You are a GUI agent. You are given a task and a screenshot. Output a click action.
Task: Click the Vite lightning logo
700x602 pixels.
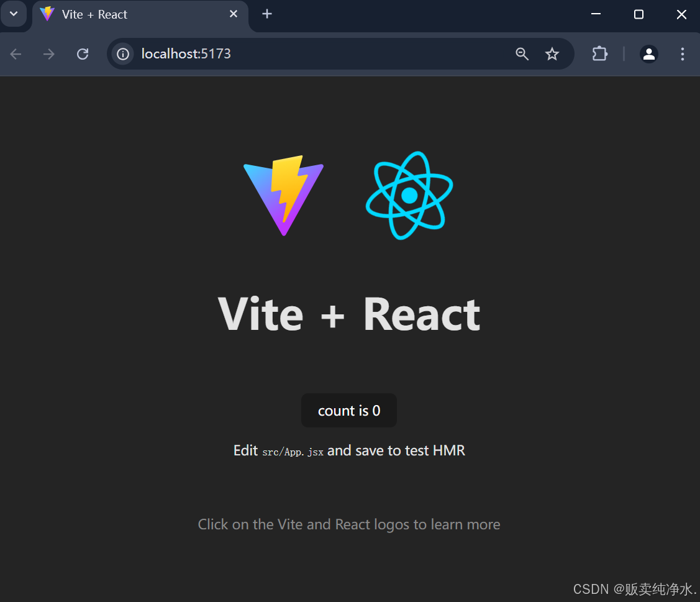pos(283,195)
